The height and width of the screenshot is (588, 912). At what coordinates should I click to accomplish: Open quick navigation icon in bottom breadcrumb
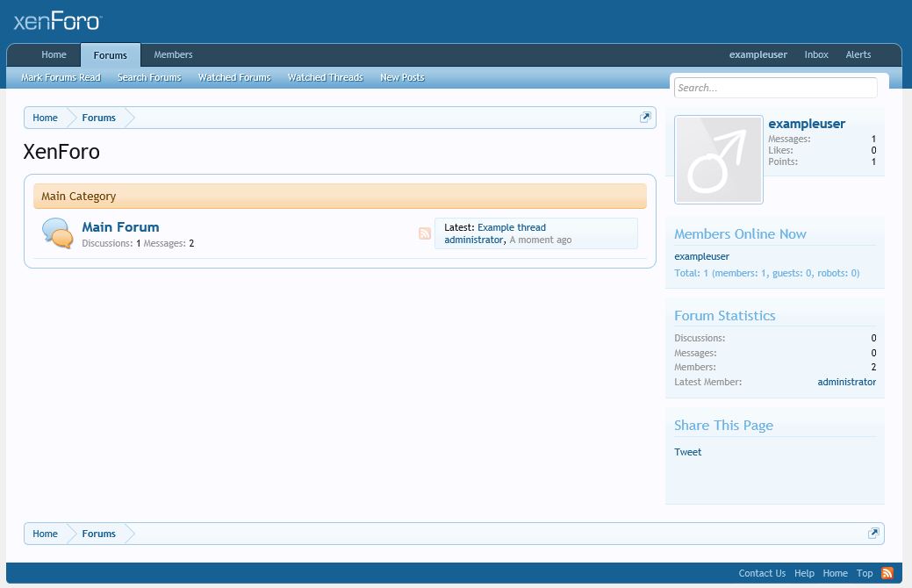pos(873,534)
